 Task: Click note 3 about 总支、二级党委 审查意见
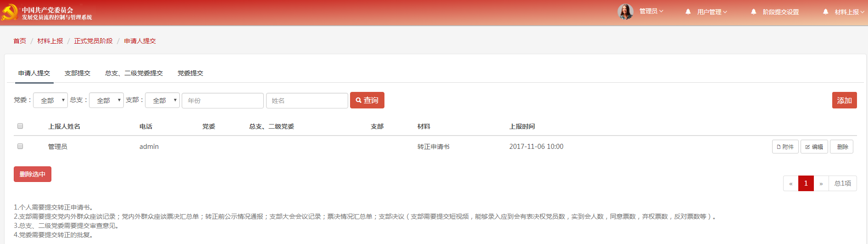coord(67,226)
